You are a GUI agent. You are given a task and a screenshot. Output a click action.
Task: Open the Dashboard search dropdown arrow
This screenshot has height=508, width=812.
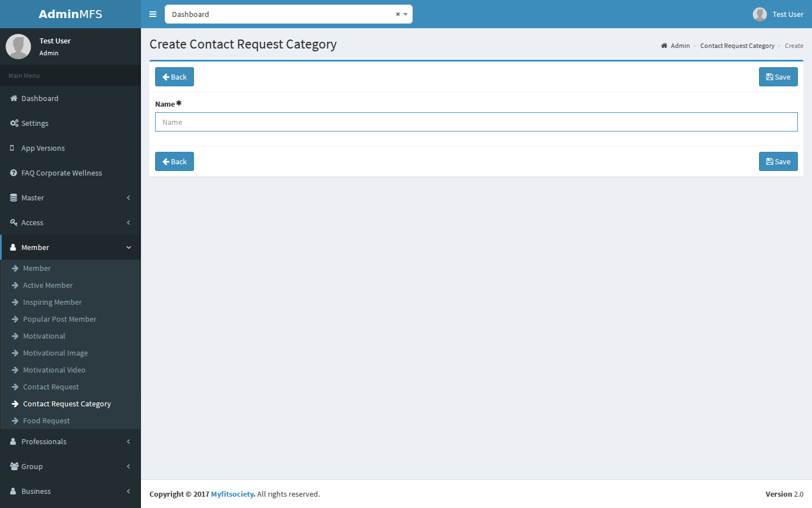tap(405, 14)
